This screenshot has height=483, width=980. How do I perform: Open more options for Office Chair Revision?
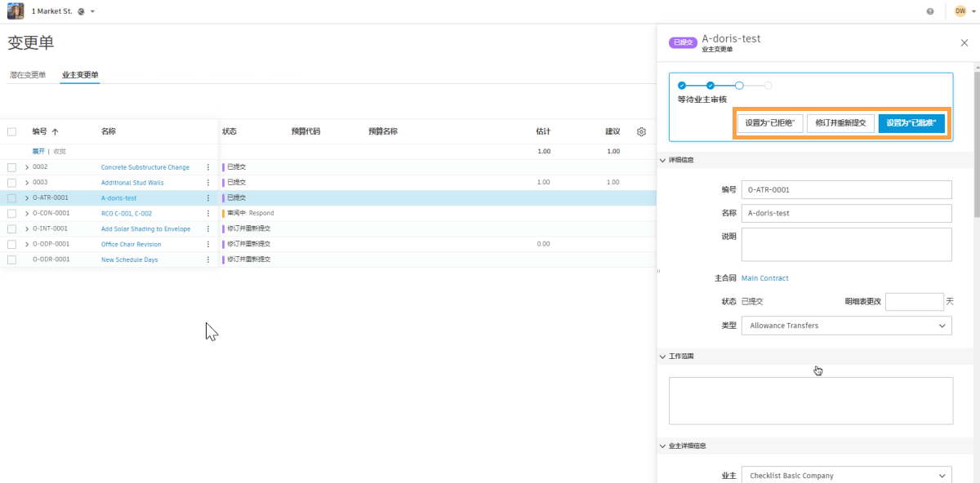(x=208, y=244)
